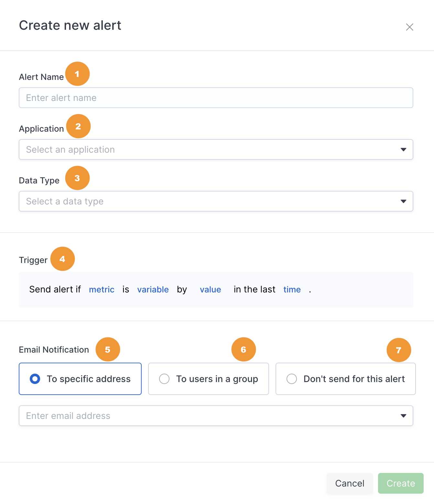Expand the Select a data type dropdown
Viewport: 434px width, 504px height.
[x=216, y=201]
